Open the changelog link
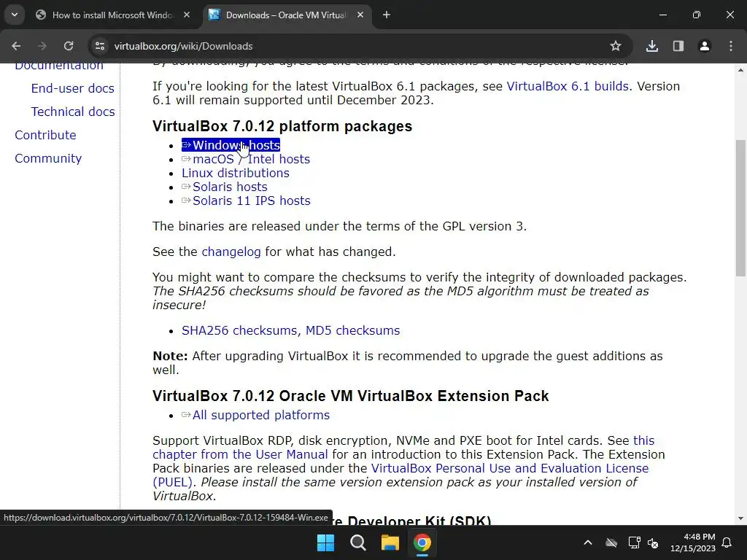 231,252
